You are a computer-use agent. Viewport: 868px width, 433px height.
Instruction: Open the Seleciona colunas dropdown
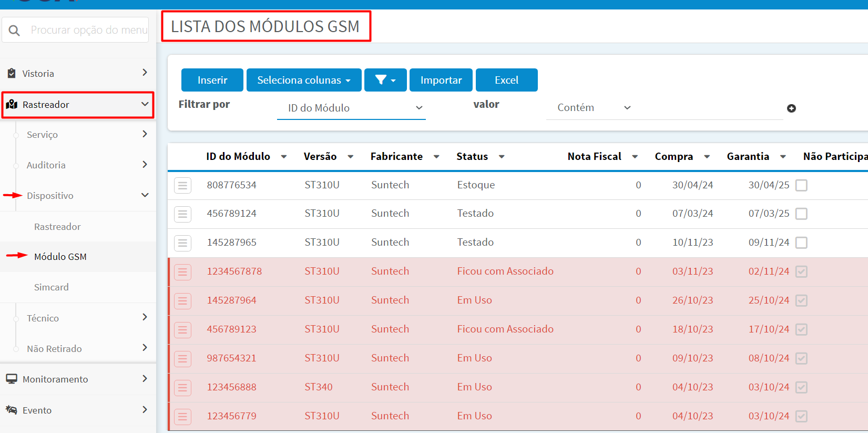pyautogui.click(x=304, y=80)
